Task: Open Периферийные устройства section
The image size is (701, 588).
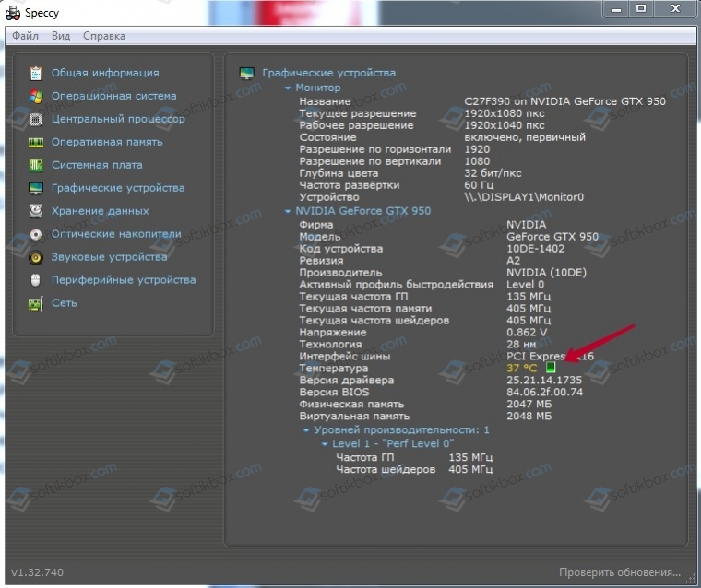Action: tap(124, 280)
